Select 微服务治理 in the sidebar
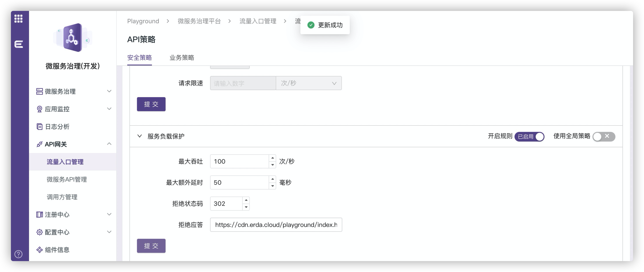 60,91
